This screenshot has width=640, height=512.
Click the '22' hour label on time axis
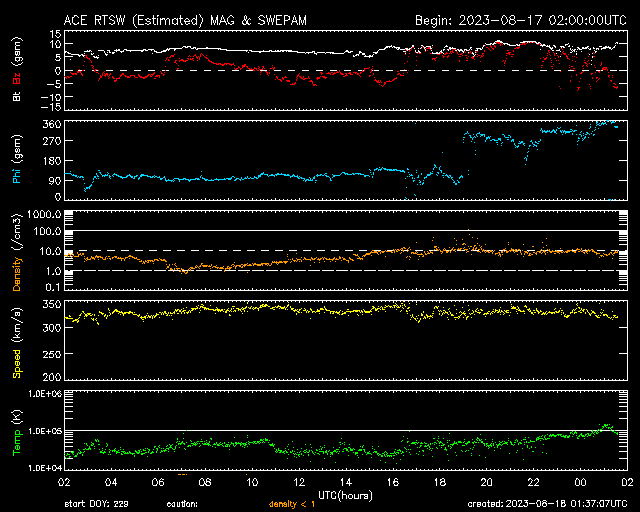coord(533,483)
